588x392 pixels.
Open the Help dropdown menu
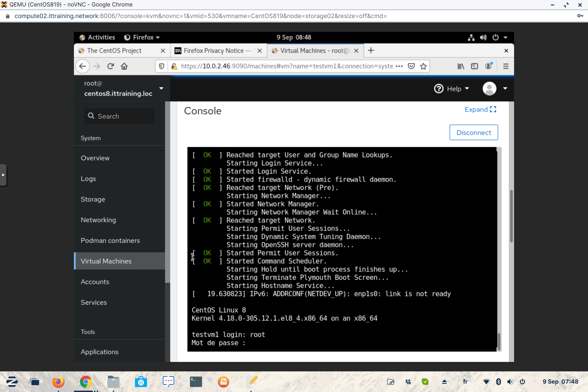452,89
